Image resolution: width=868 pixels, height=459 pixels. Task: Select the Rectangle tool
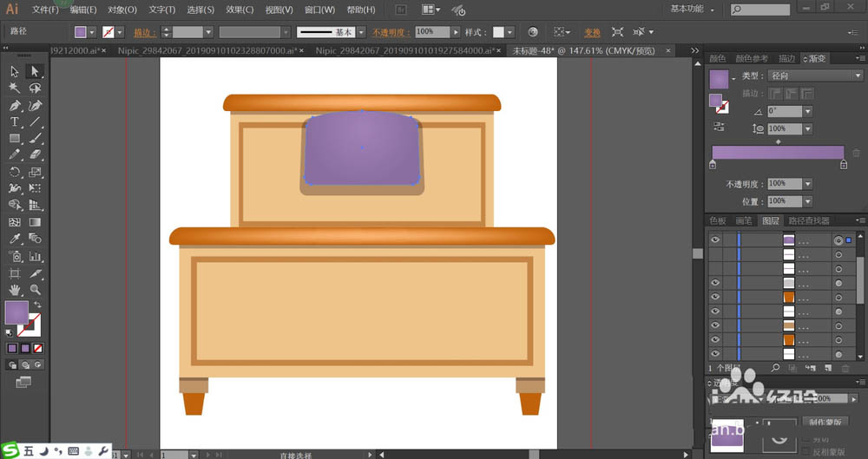[x=15, y=139]
